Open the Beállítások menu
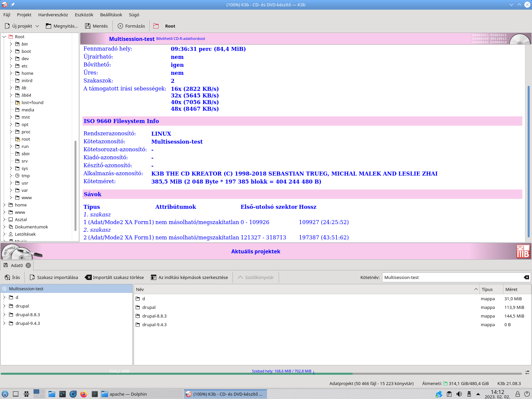The image size is (532, 399). click(x=111, y=15)
